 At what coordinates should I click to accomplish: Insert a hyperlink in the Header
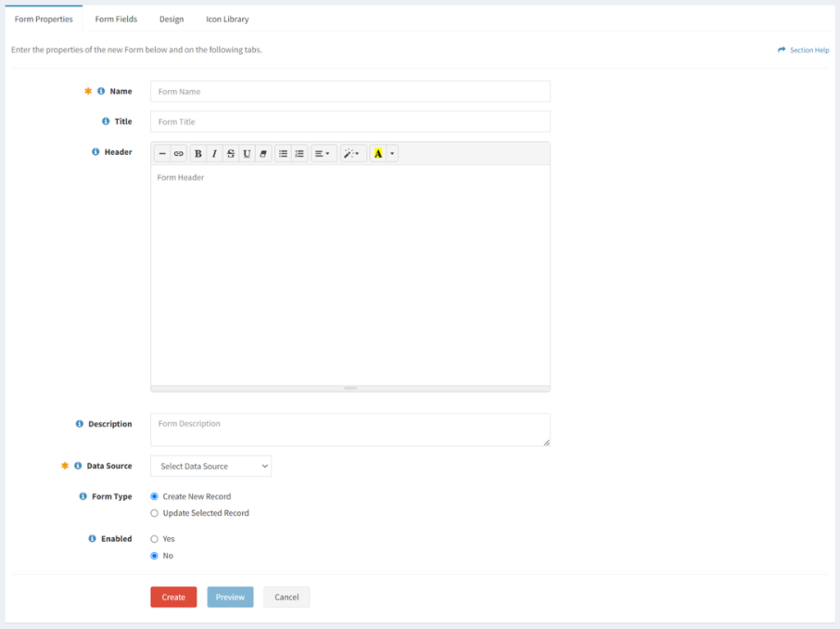[179, 153]
